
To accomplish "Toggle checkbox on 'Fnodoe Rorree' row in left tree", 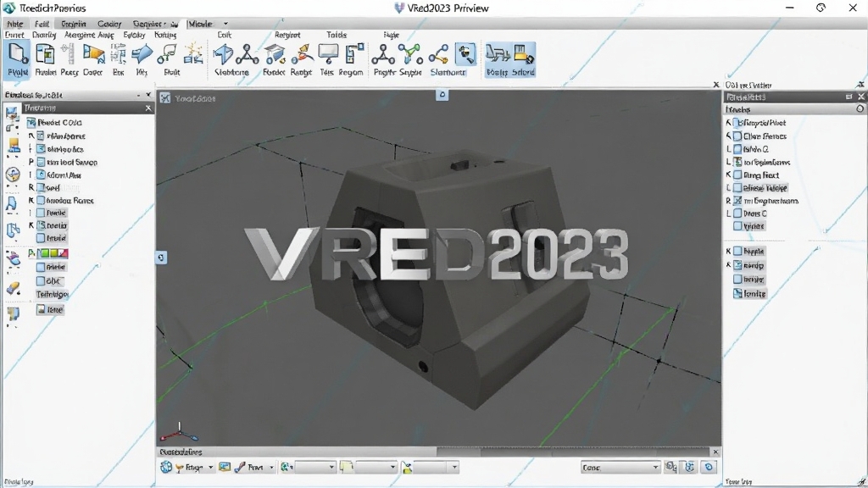I will pos(41,200).
